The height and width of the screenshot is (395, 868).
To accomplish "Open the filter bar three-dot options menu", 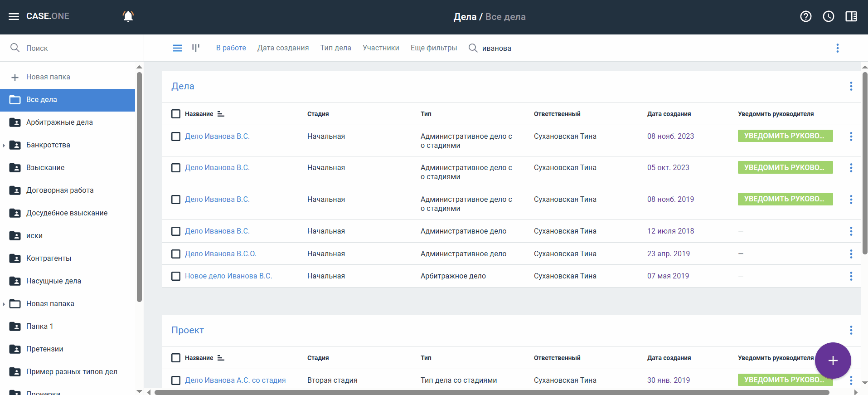I will point(838,48).
